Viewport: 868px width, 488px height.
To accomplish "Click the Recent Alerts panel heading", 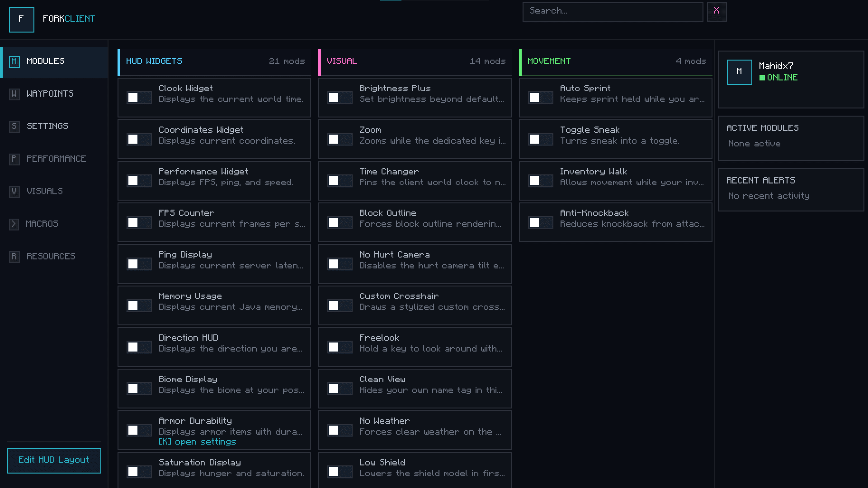I will coord(760,181).
